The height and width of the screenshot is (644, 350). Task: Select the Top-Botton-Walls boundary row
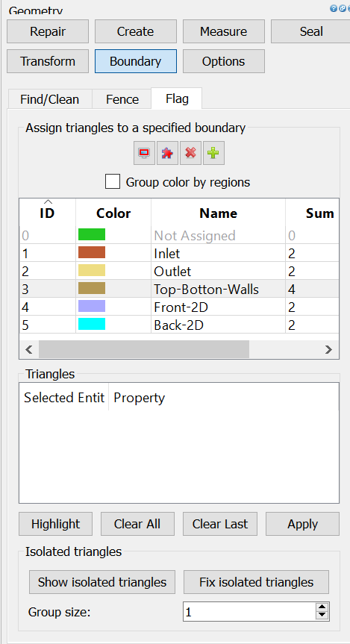(x=179, y=289)
